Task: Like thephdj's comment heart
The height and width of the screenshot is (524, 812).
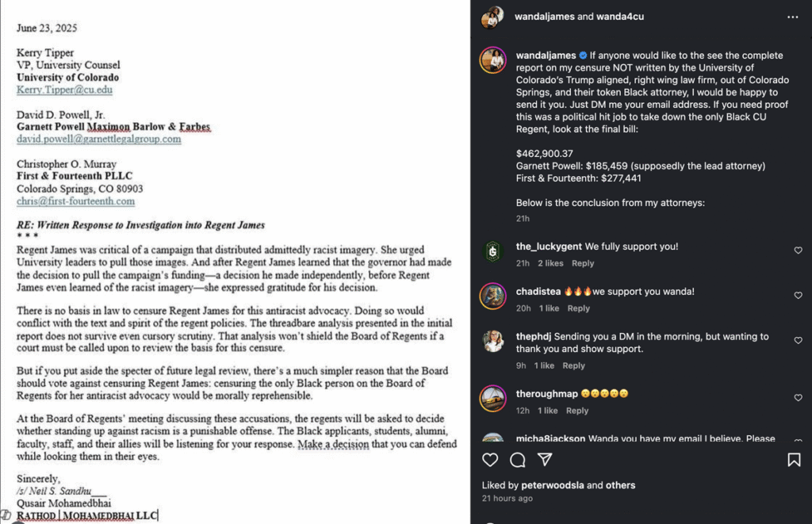Action: tap(798, 341)
